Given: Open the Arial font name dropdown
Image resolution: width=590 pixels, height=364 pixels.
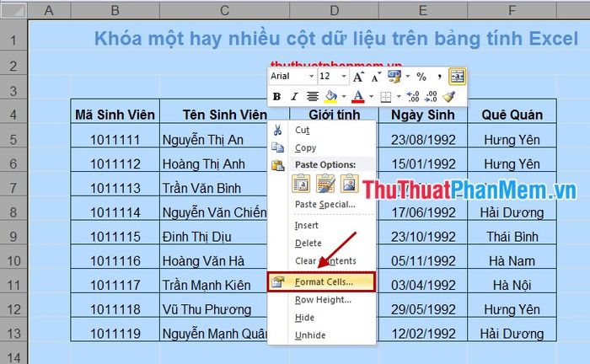Looking at the screenshot, I should click(311, 77).
